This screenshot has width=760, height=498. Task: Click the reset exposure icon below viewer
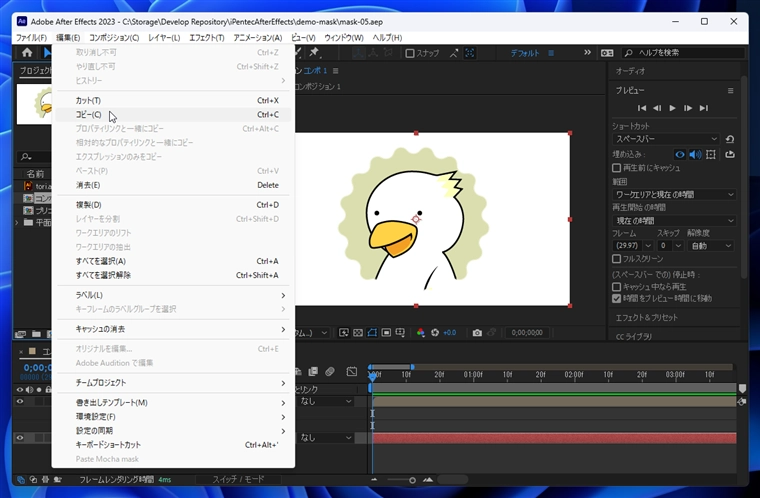[x=435, y=333]
